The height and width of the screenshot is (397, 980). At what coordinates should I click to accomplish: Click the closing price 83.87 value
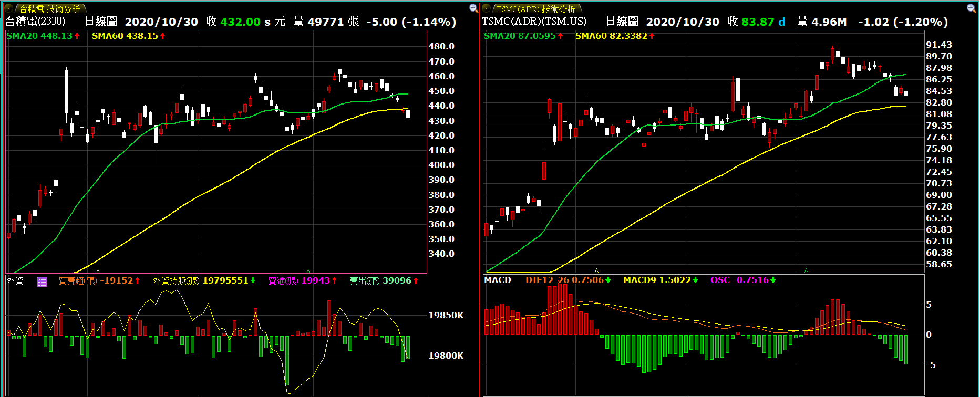point(758,22)
